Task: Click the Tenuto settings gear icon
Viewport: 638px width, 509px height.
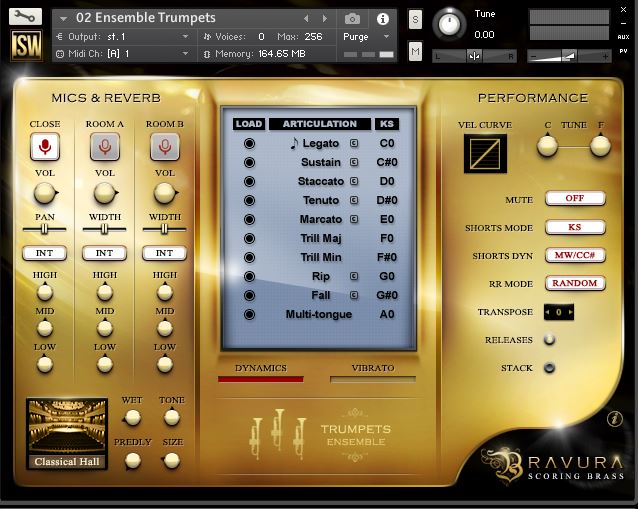Action: point(354,200)
